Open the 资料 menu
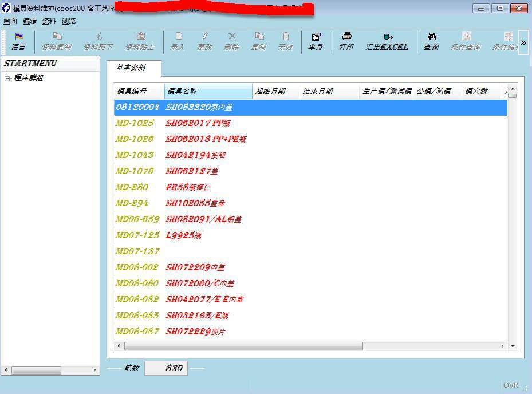 (x=48, y=21)
